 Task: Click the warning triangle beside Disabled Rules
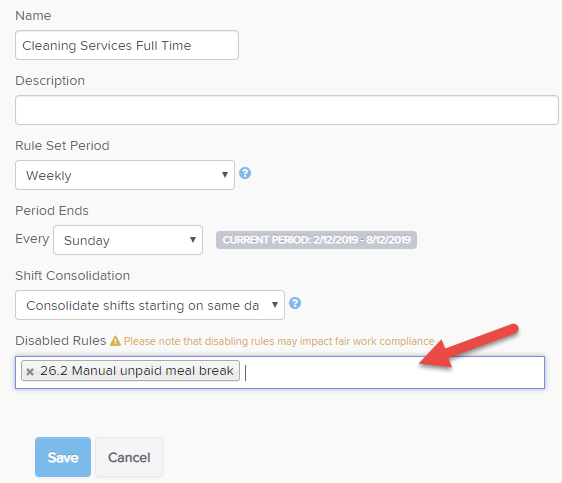pos(115,341)
